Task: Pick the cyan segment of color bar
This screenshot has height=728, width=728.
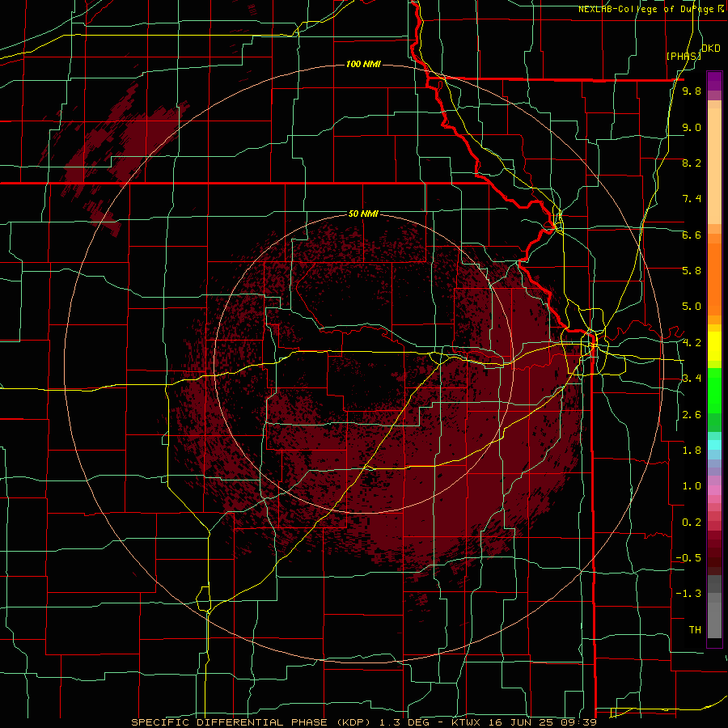Action: [714, 445]
